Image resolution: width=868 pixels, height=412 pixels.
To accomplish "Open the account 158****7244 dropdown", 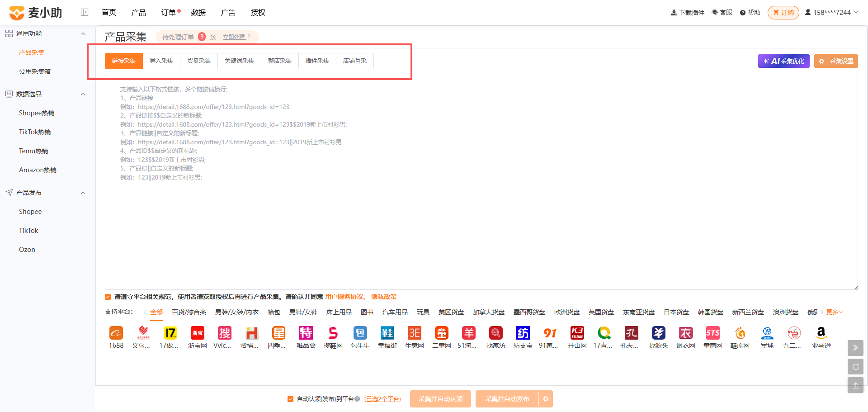I will point(831,12).
